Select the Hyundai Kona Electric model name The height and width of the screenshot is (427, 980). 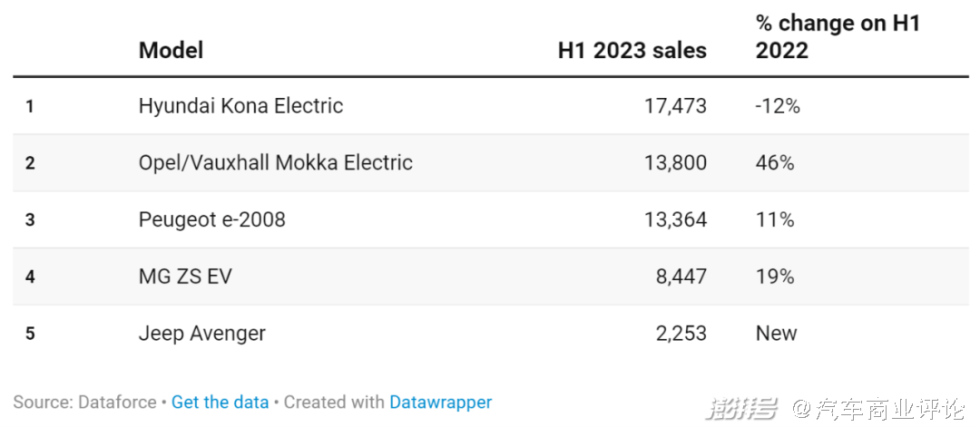[x=240, y=106]
